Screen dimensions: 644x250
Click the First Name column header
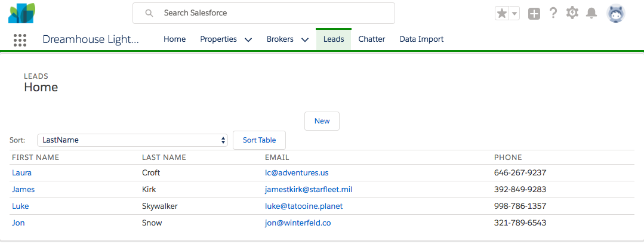36,158
